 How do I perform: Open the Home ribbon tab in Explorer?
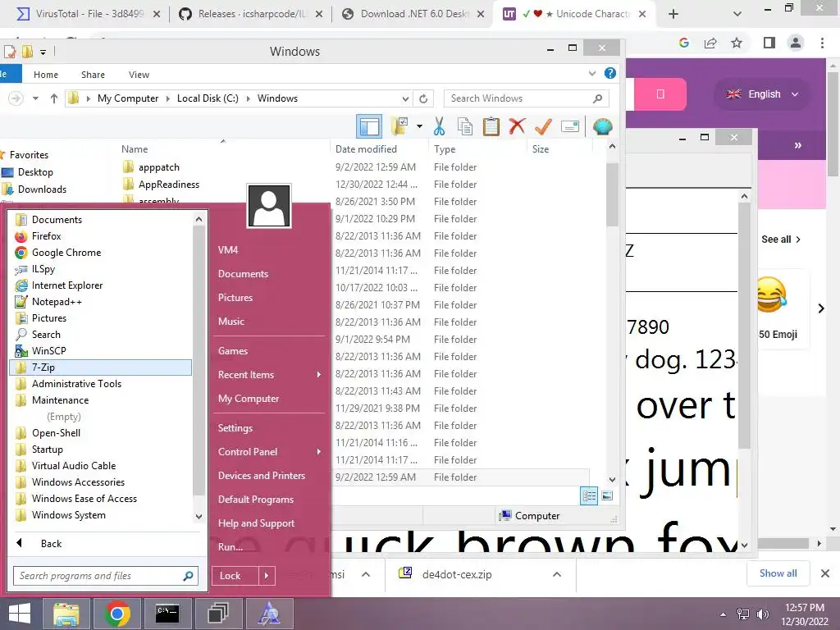coord(46,75)
